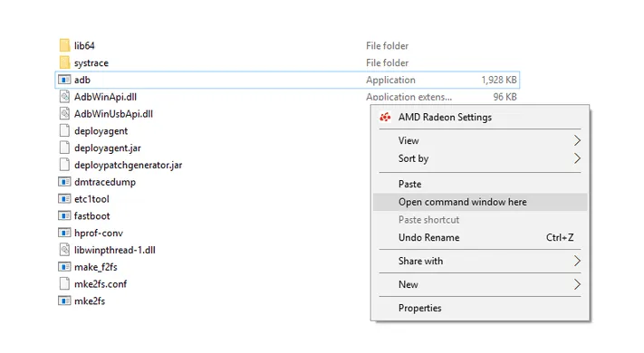Select the mke2fs file name

90,301
